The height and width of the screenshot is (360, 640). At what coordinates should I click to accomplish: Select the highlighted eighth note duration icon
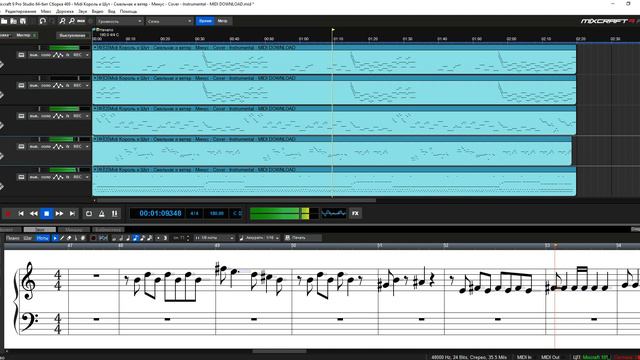(x=136, y=238)
